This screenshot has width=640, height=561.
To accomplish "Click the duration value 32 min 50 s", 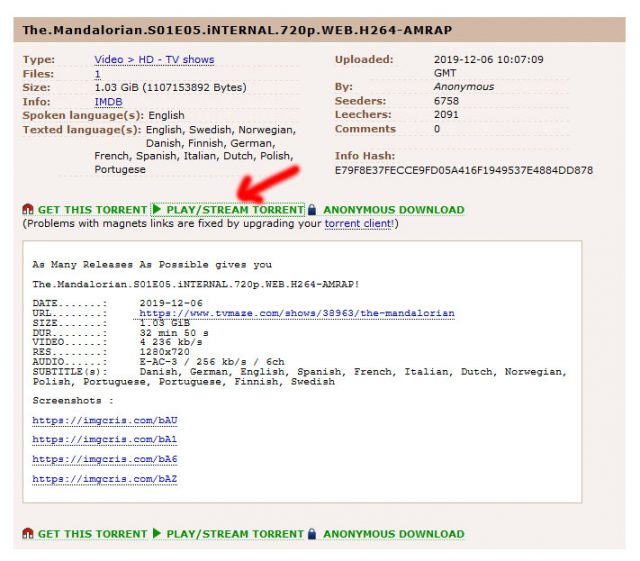I will coord(174,333).
